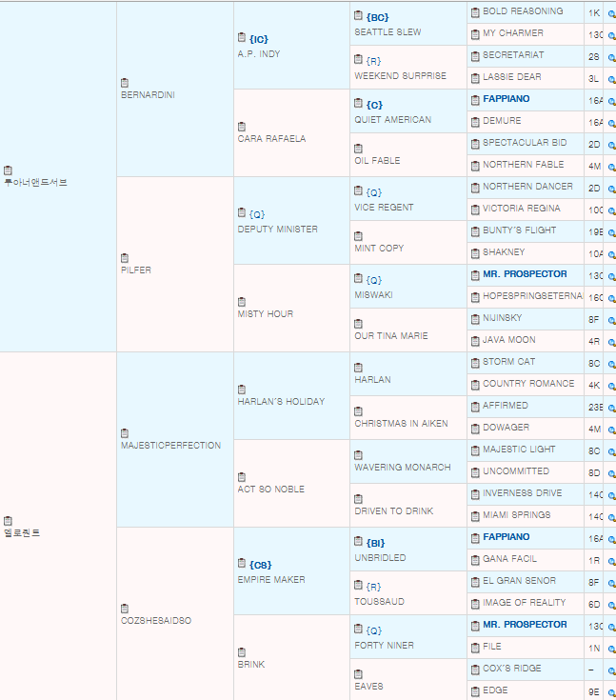Click the magnifier icon in SECRETARIAT row

click(x=611, y=57)
